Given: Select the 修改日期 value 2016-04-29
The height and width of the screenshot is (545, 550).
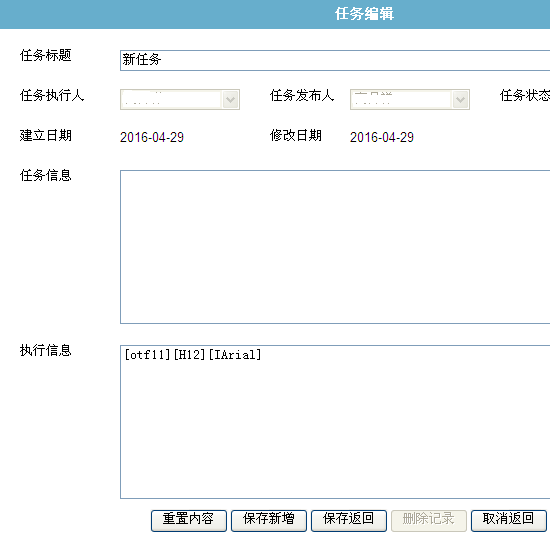Looking at the screenshot, I should click(382, 137).
